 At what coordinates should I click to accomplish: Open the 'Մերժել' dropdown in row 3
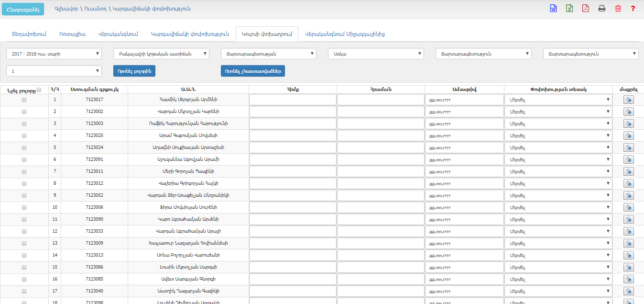click(558, 124)
